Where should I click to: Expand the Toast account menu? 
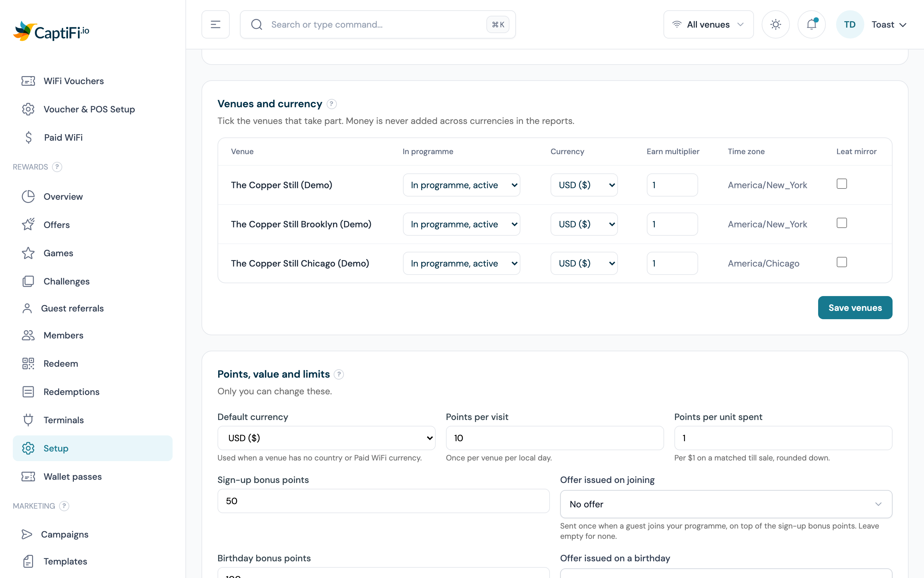(889, 24)
